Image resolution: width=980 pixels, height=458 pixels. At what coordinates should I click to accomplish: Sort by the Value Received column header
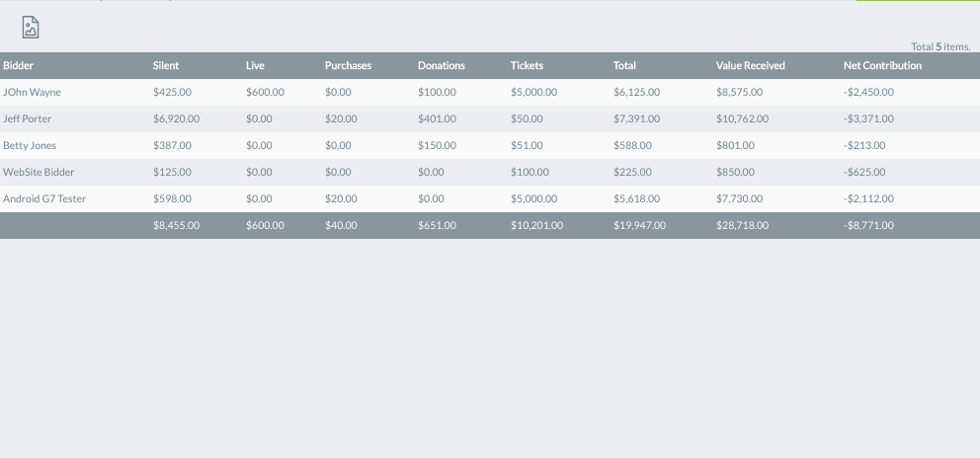[750, 66]
